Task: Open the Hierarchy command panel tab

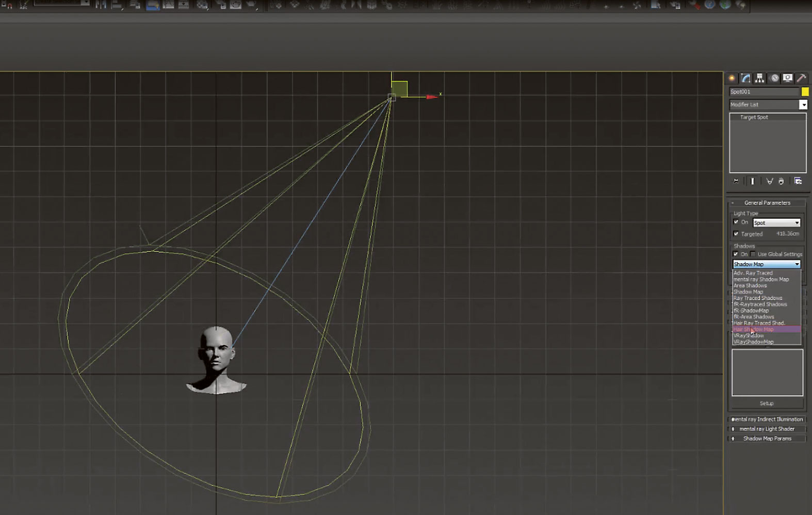Action: click(759, 78)
